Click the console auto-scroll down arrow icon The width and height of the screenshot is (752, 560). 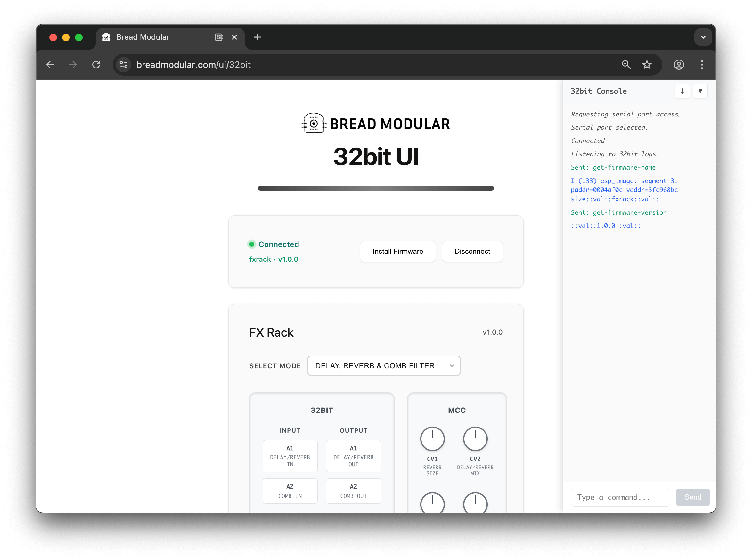point(682,91)
